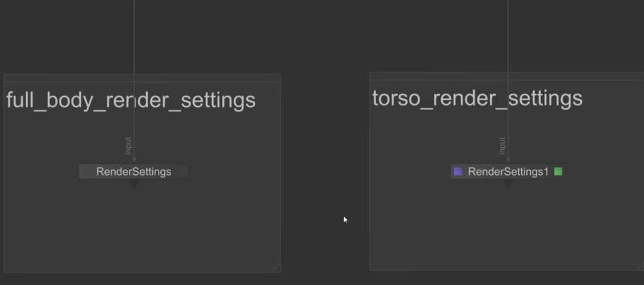Click the "input" label above RenderSettings
The width and height of the screenshot is (644, 285).
(128, 146)
